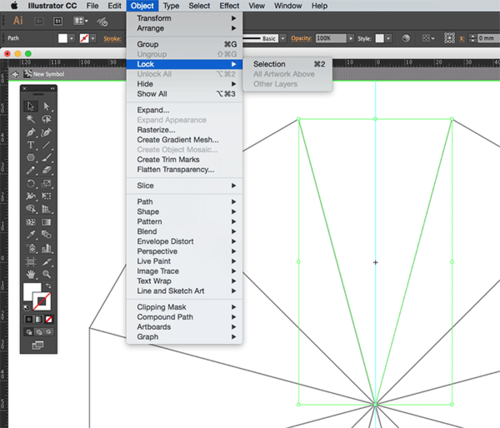Choose the Rotate tool
500x428 pixels.
pos(31,183)
